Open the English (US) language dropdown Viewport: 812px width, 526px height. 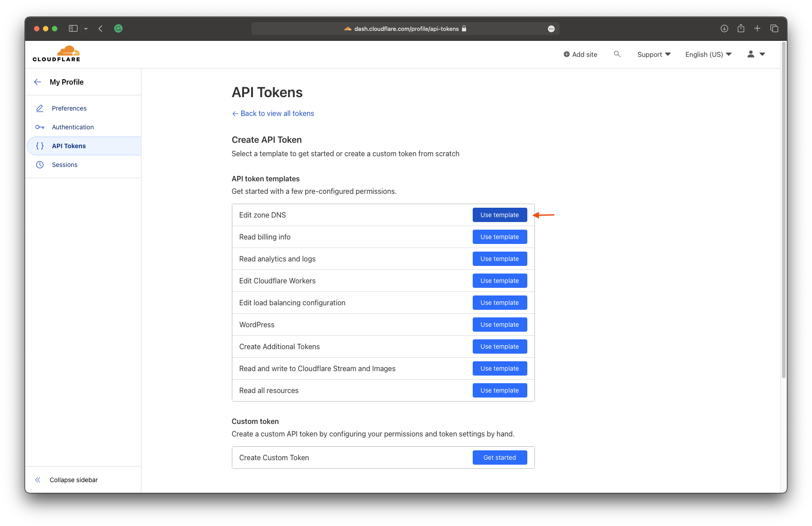pos(708,54)
